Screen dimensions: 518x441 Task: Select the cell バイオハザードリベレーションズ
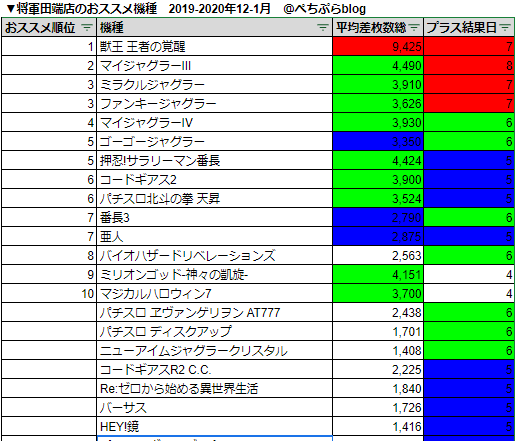[x=214, y=255]
